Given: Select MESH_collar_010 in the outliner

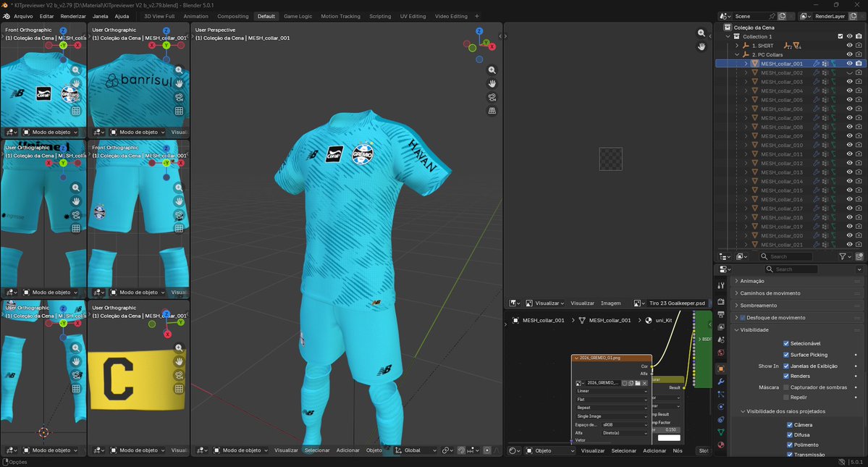Looking at the screenshot, I should coord(782,146).
